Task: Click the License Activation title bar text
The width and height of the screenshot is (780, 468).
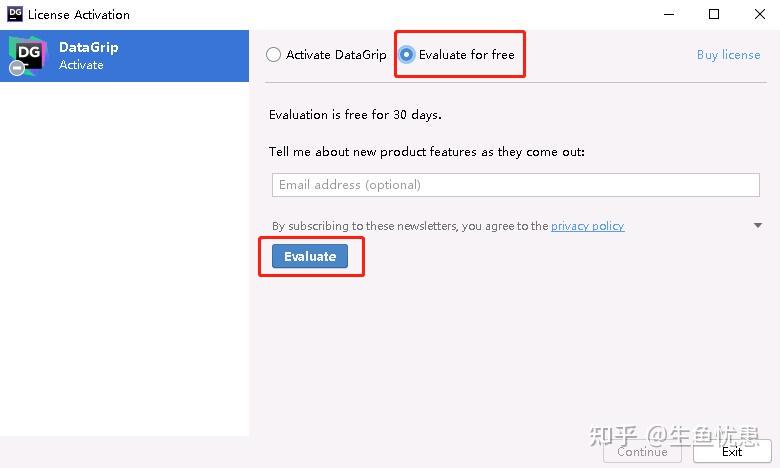Action: (x=79, y=14)
